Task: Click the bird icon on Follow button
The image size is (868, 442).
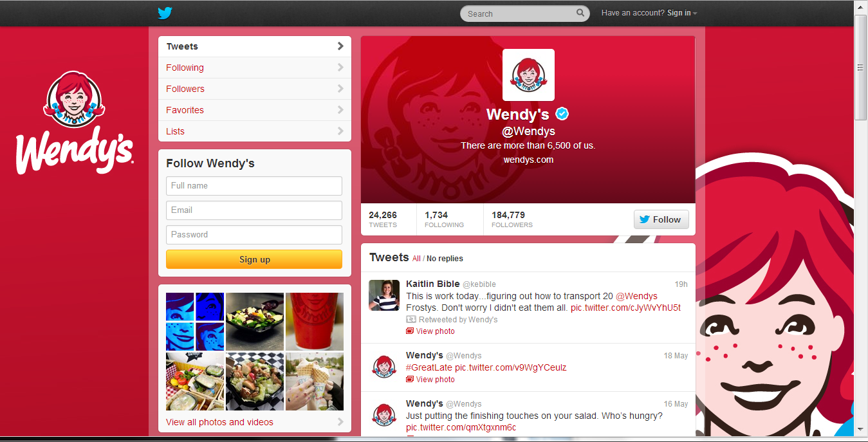Action: click(645, 219)
